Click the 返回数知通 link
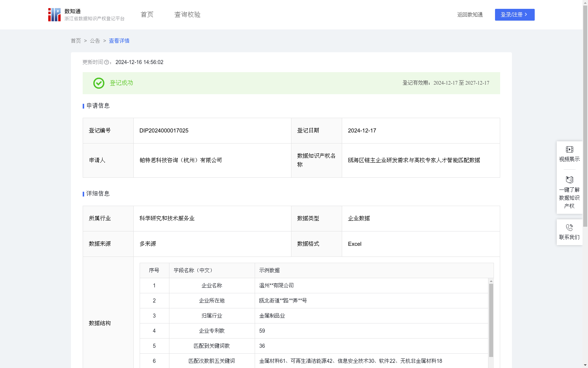 470,15
